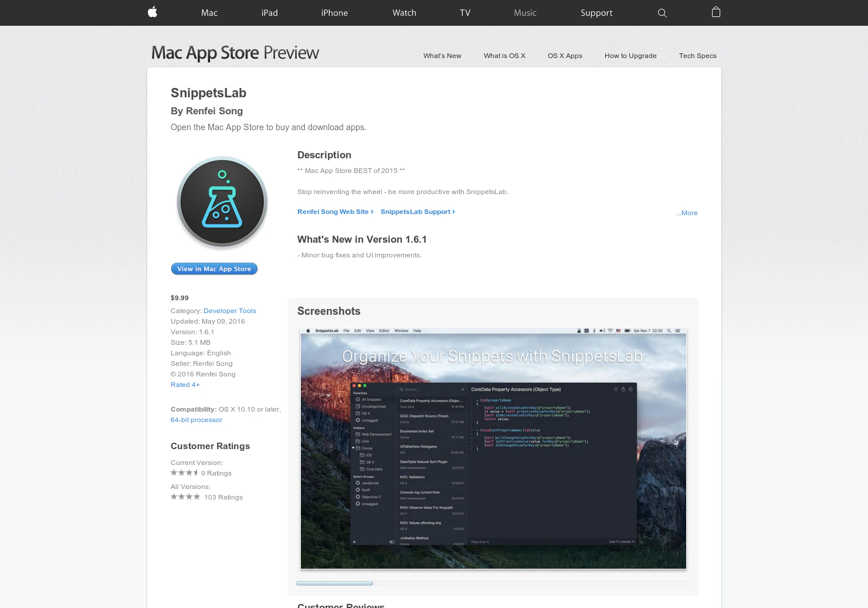868x608 pixels.
Task: Click the '9 Ratings' text
Action: (216, 473)
